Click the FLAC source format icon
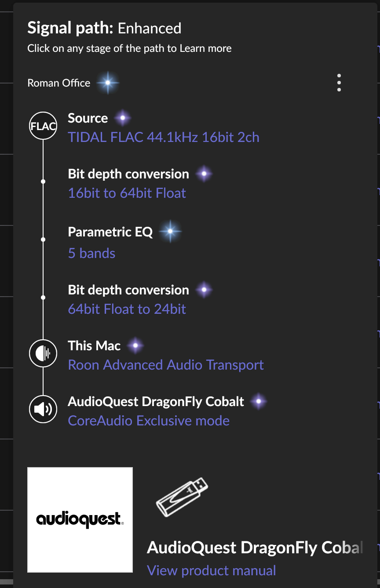The height and width of the screenshot is (588, 380). coord(43,126)
